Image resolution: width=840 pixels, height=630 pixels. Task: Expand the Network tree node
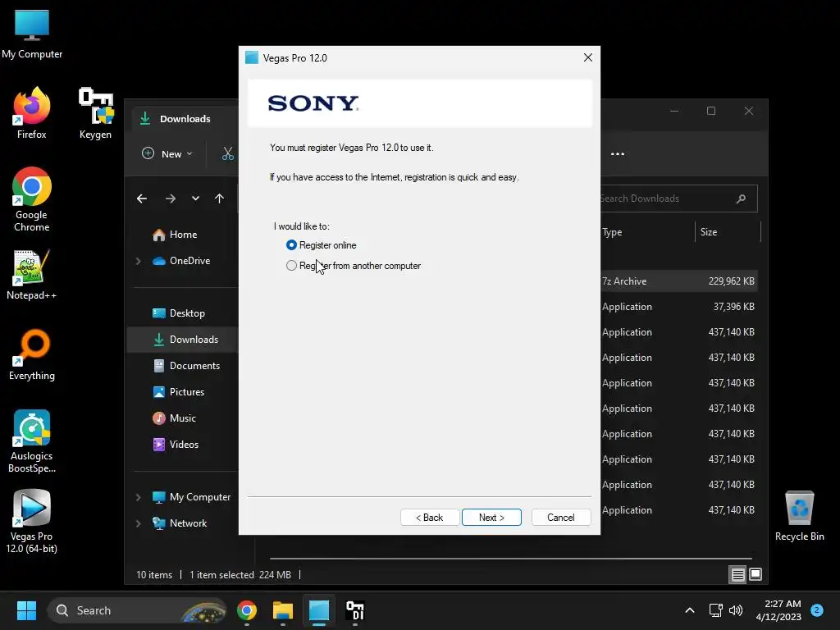[138, 523]
